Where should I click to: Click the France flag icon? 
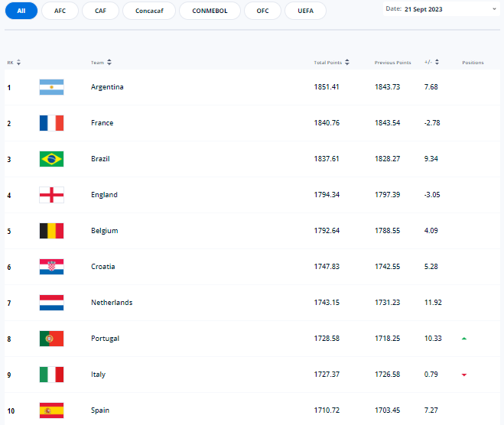(51, 123)
